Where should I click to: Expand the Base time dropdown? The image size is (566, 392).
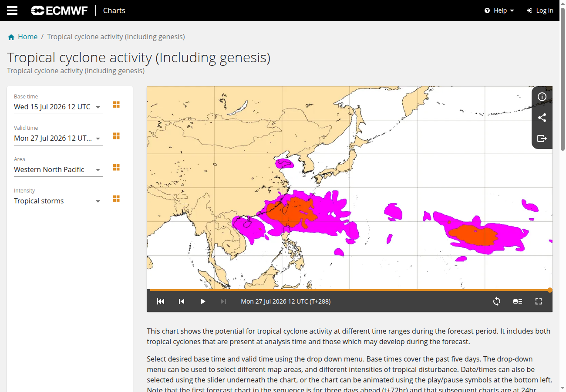point(58,107)
